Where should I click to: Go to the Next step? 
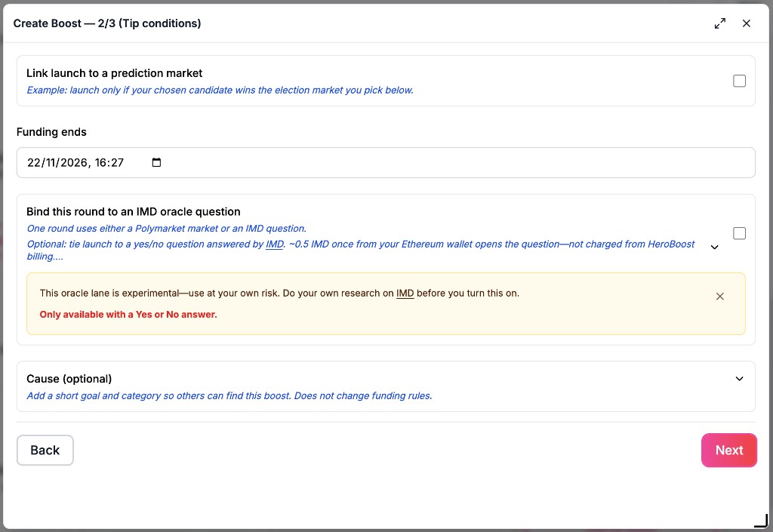pyautogui.click(x=728, y=451)
